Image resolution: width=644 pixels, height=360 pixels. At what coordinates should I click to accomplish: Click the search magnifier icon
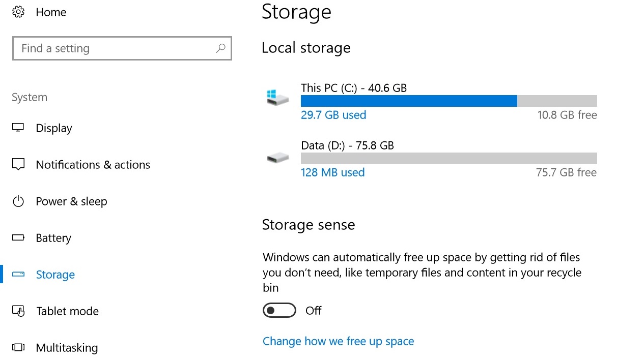pyautogui.click(x=220, y=48)
